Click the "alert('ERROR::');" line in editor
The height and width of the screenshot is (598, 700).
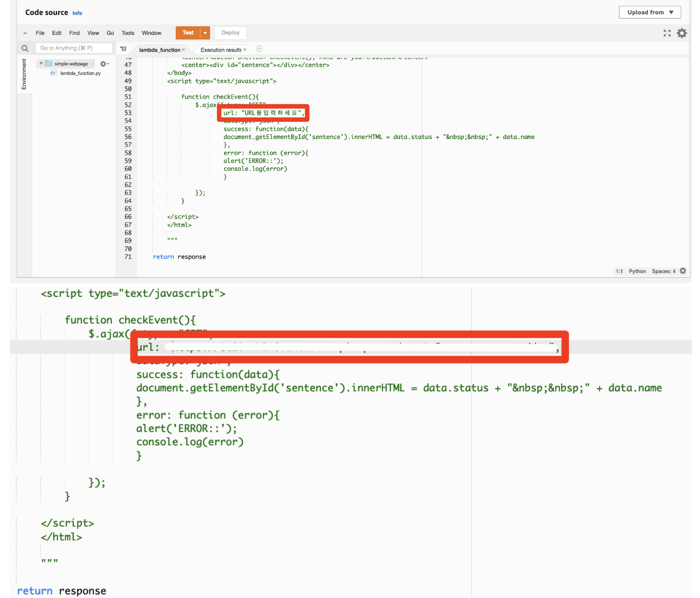click(253, 161)
